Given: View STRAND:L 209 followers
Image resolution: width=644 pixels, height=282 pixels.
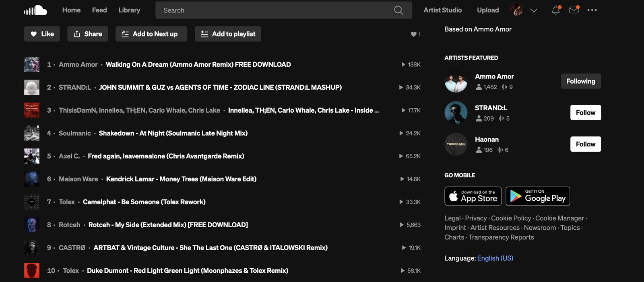Looking at the screenshot, I should coord(485,118).
